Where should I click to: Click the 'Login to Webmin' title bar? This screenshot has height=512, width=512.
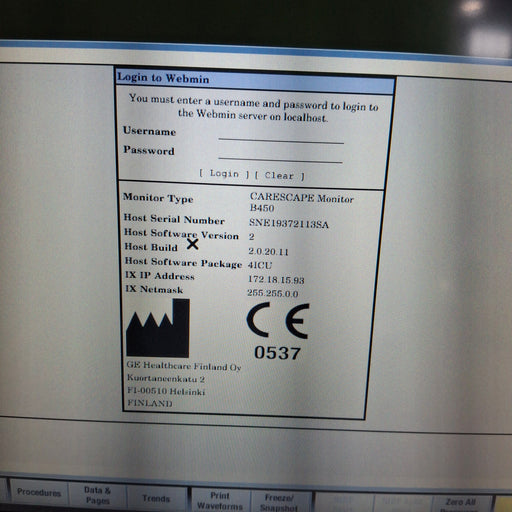(255, 81)
